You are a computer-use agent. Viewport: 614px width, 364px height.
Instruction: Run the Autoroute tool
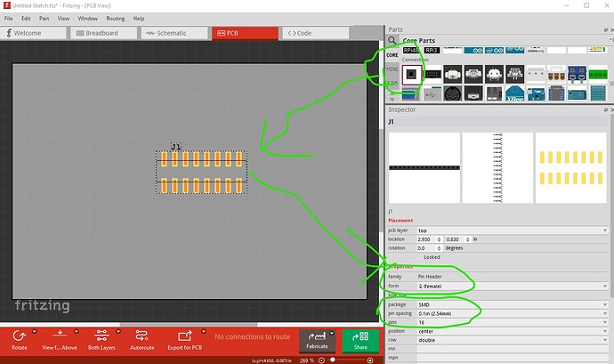coord(141,339)
